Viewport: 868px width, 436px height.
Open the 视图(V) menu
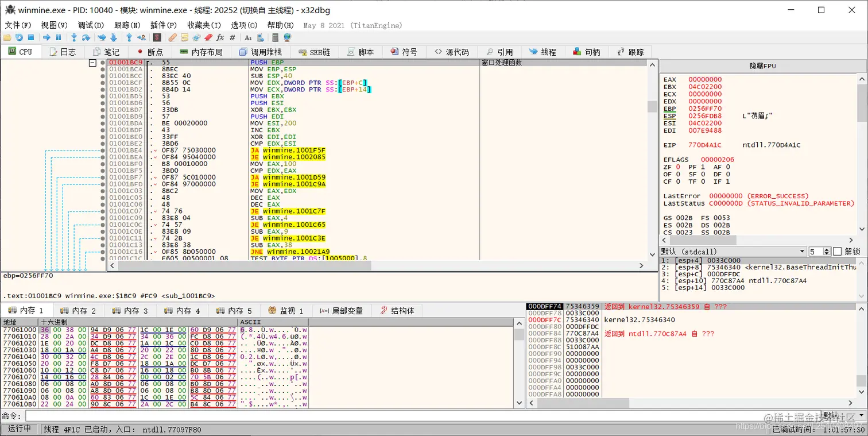(54, 25)
